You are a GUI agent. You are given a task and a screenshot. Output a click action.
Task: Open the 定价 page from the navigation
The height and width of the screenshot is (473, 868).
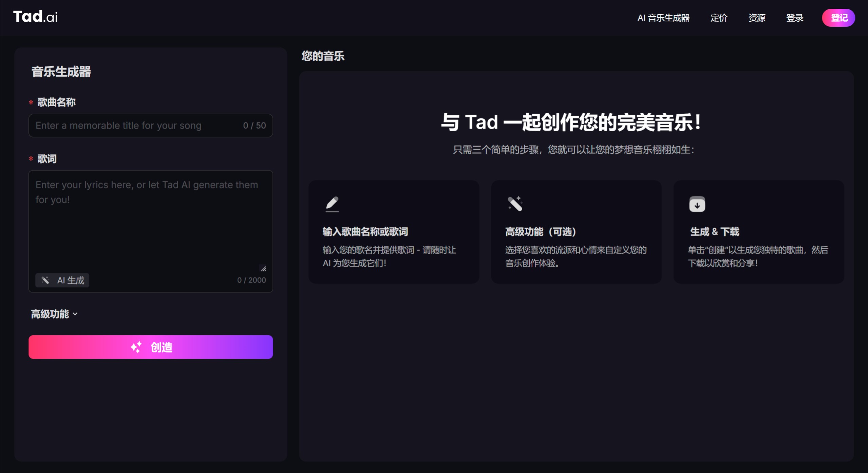(718, 18)
